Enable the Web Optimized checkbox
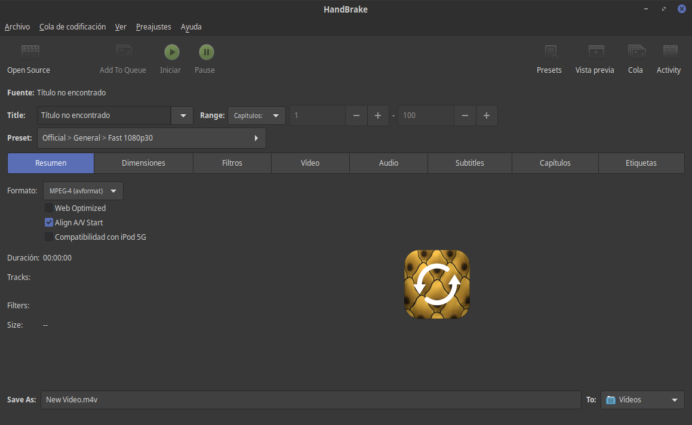692x425 pixels. click(x=49, y=208)
